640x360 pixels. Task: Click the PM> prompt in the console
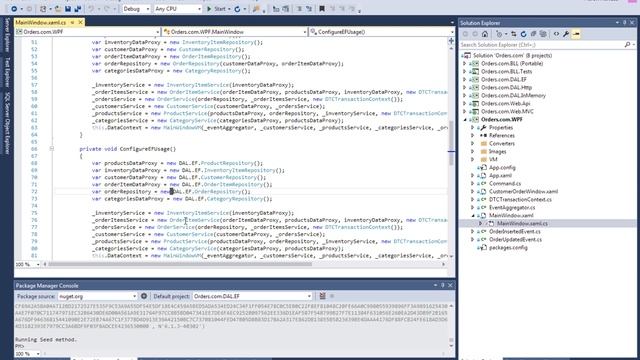point(19,346)
